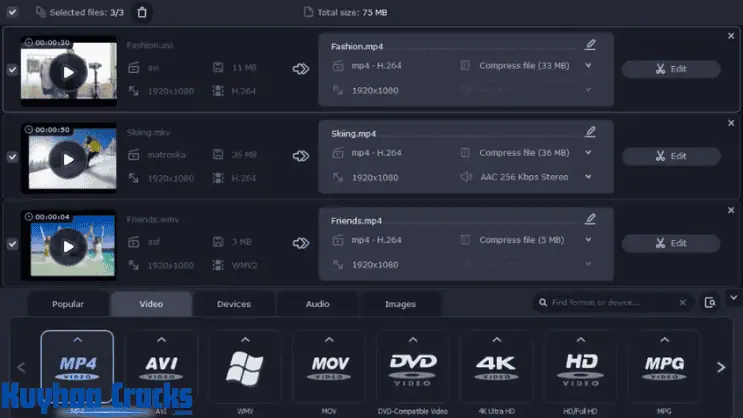The height and width of the screenshot is (418, 743).
Task: Switch to the Devices tab
Action: click(233, 304)
